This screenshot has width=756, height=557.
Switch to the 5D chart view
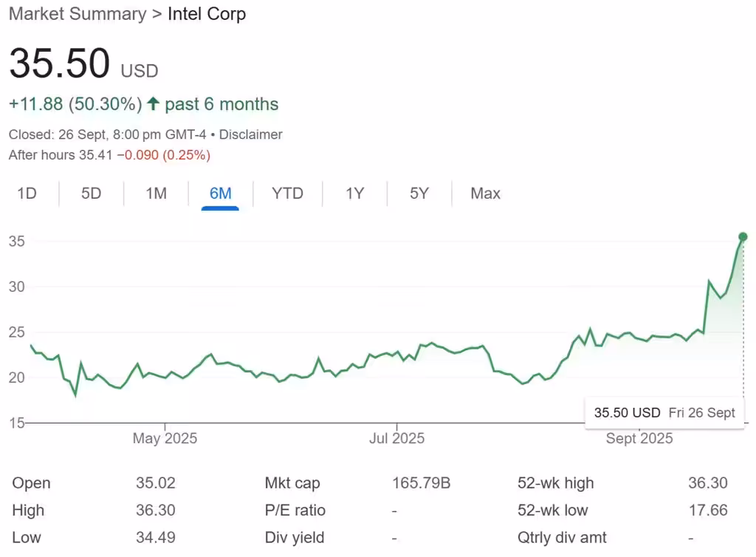click(x=91, y=193)
